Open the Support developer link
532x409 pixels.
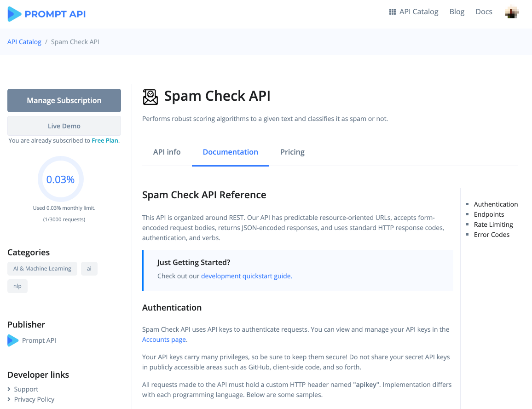26,389
